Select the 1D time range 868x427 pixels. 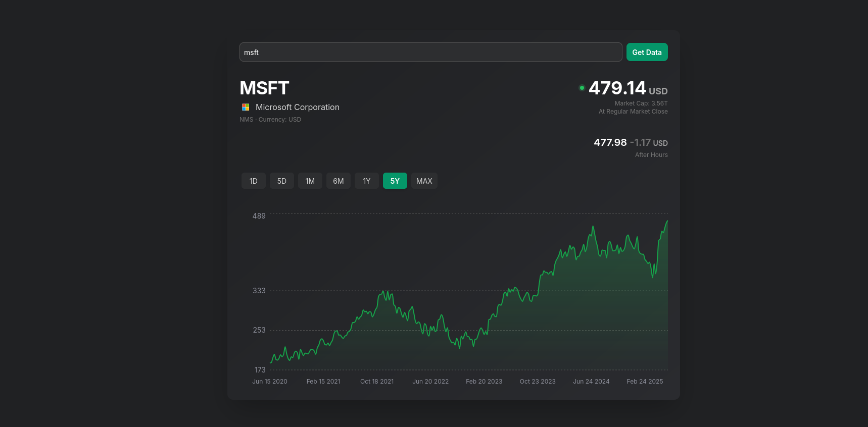(x=254, y=181)
